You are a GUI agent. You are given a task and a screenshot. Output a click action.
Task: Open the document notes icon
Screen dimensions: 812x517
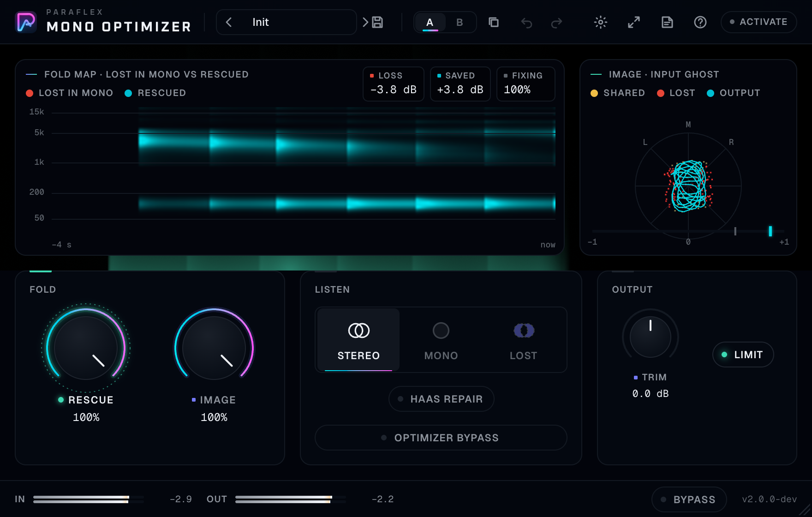pyautogui.click(x=667, y=22)
